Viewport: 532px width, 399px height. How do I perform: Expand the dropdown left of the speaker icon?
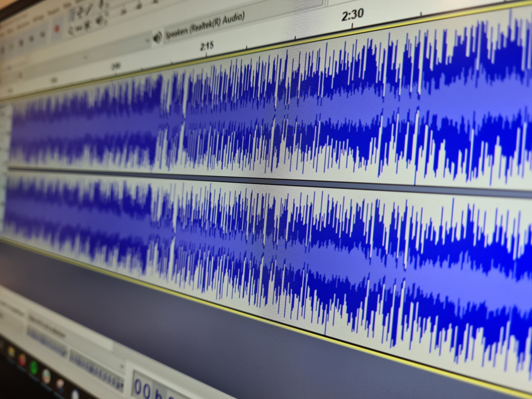tap(148, 40)
